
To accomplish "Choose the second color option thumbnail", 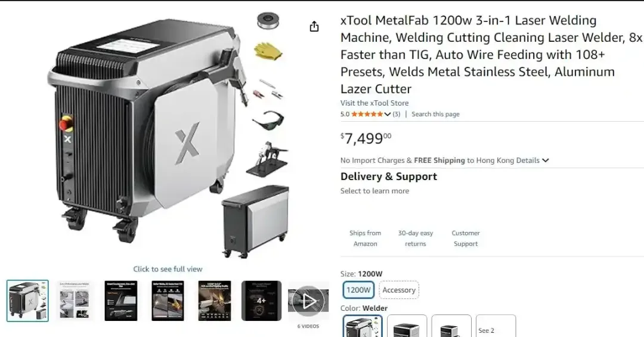I will point(407,326).
